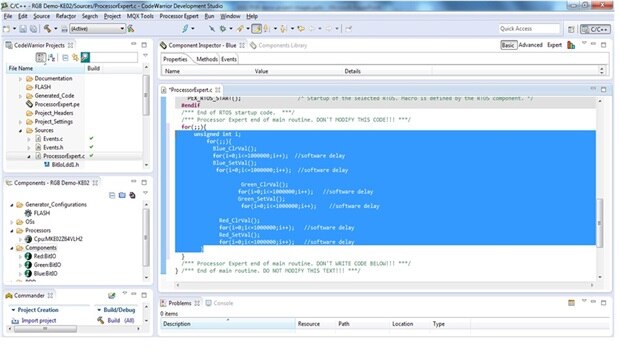
Task: Click the Build (All) link in Commander
Action: point(121,321)
